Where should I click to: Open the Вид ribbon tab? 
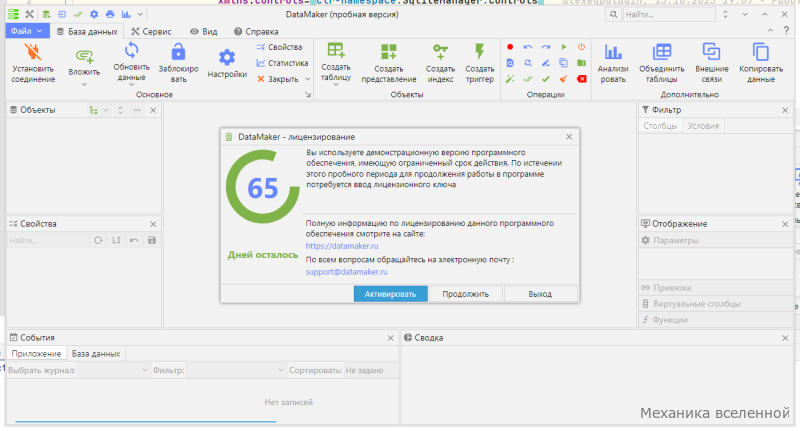pos(204,32)
